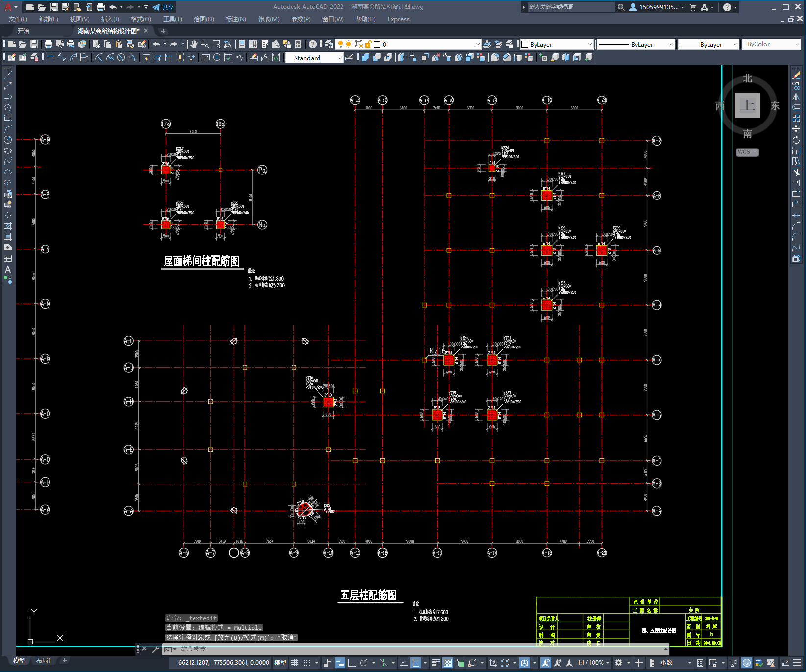
Task: Open the 文件(F) menu
Action: click(x=18, y=19)
